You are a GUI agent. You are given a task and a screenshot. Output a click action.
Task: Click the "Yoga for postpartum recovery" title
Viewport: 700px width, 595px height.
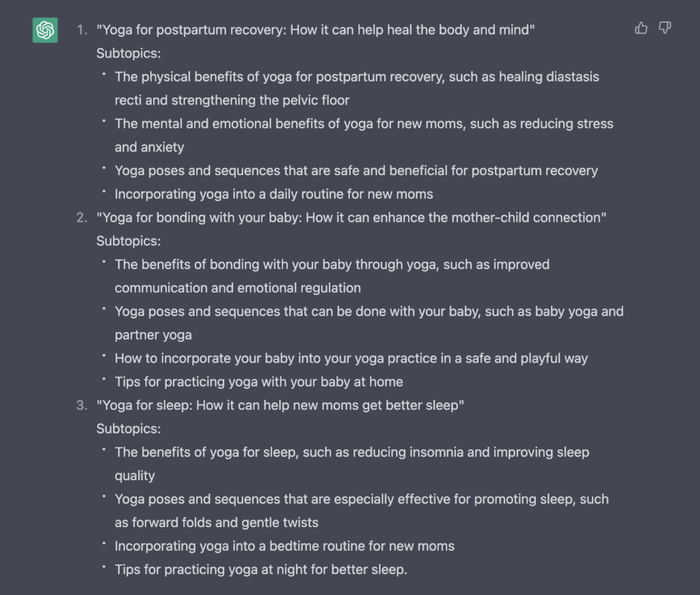[x=315, y=30]
